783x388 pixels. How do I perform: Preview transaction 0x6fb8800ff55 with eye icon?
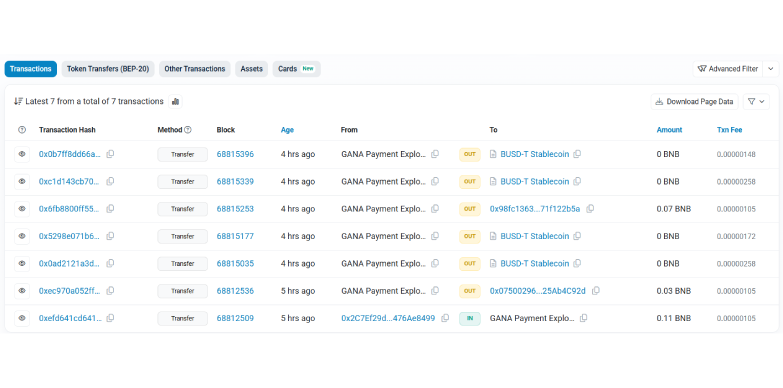point(22,209)
